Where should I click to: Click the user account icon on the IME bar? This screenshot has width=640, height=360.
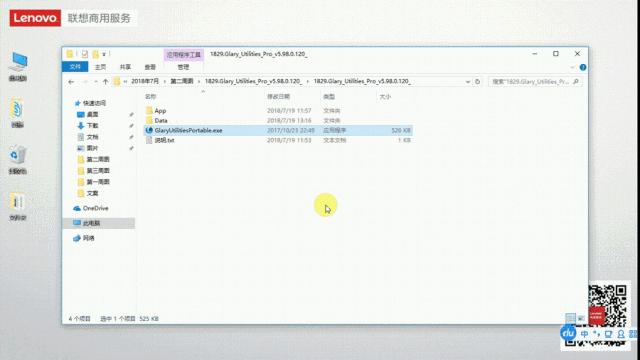click(x=621, y=334)
